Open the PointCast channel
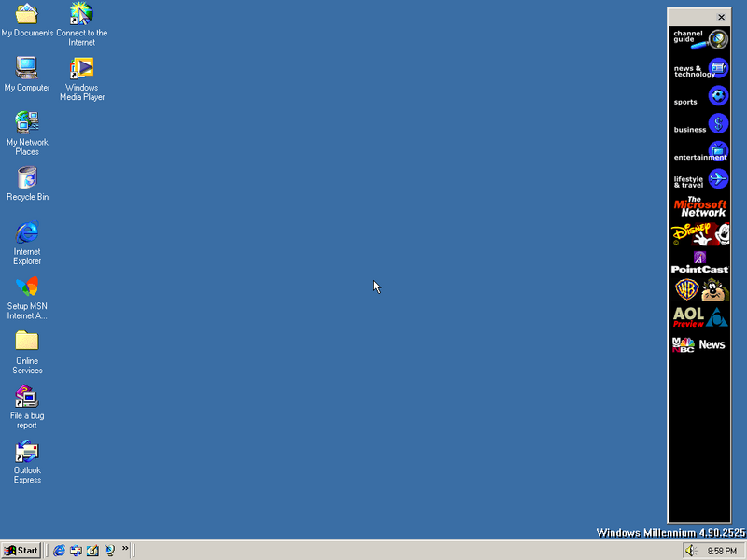The image size is (747, 560). 699,262
